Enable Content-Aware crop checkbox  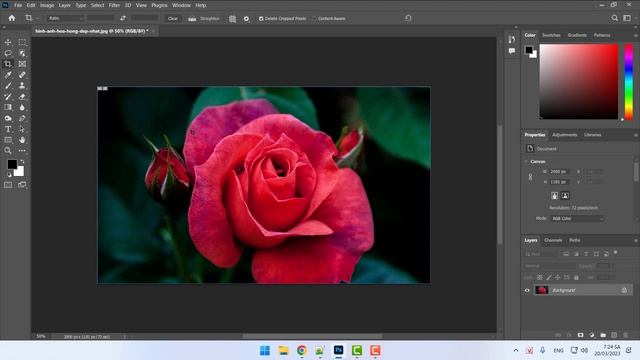coord(314,19)
